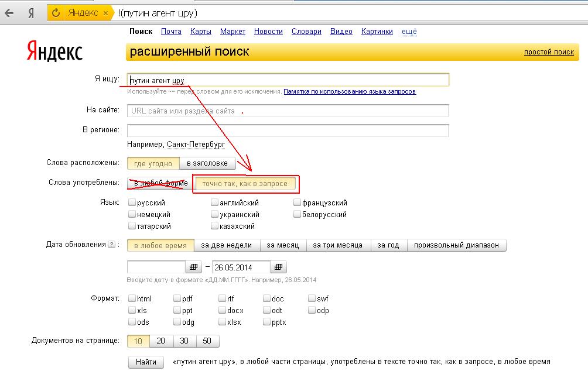Open the Почта link

pyautogui.click(x=171, y=32)
